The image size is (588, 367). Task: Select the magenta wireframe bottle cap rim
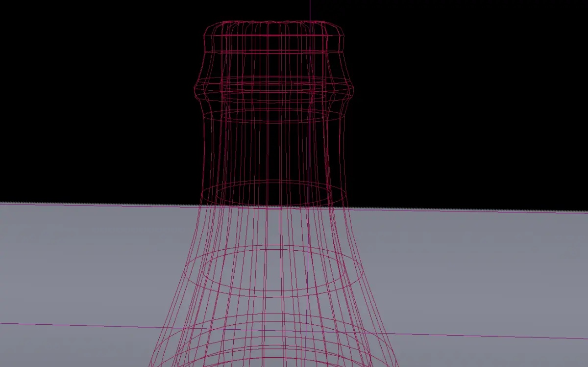point(273,37)
